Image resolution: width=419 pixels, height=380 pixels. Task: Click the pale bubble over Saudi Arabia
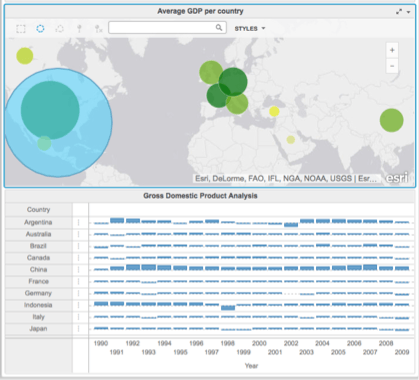(291, 140)
